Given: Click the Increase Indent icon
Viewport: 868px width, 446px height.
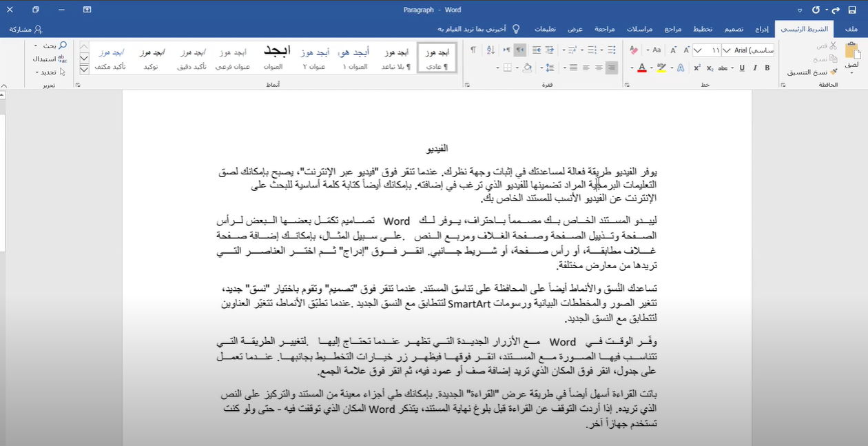Looking at the screenshot, I should (537, 50).
